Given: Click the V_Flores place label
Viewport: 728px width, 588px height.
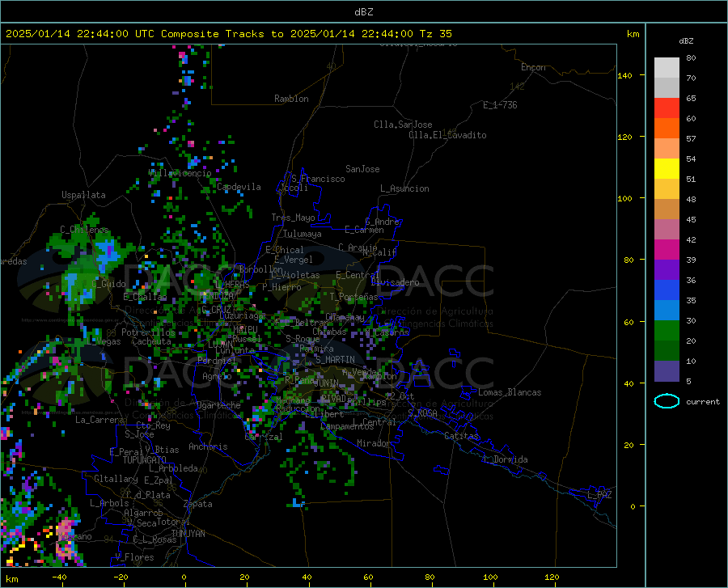Looking at the screenshot, I should [x=134, y=557].
